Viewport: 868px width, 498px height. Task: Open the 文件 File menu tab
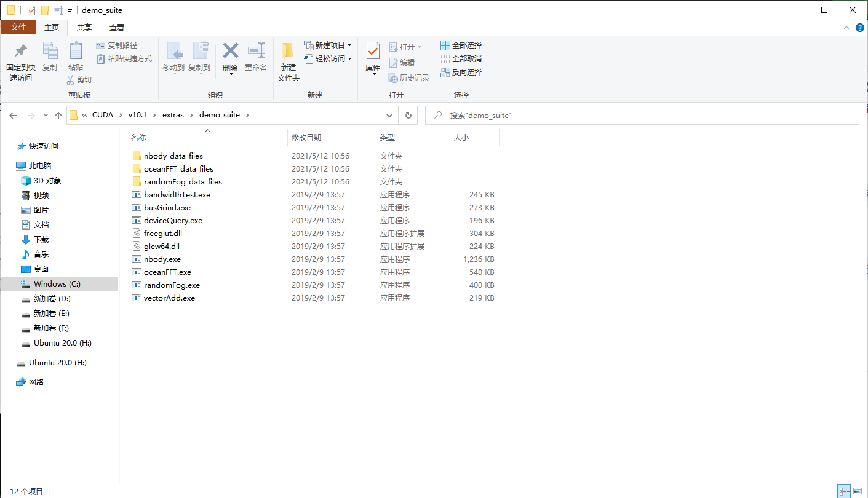18,27
